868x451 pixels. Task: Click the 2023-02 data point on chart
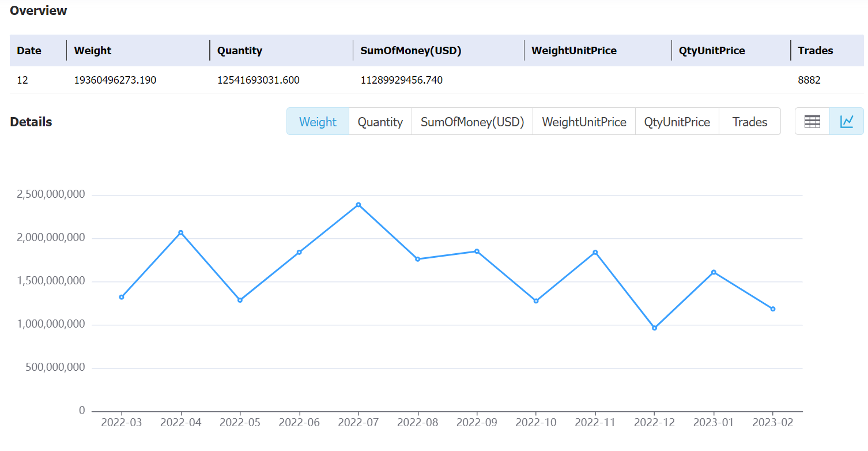773,309
